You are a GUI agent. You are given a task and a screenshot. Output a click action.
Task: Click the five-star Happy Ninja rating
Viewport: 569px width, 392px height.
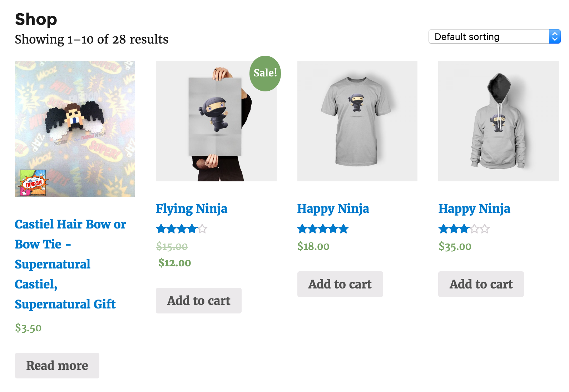coord(323,229)
